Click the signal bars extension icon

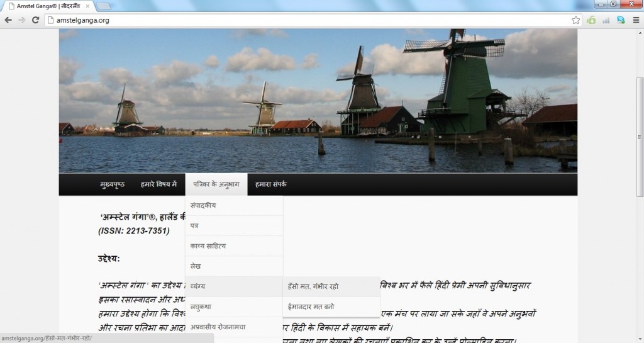(x=606, y=20)
